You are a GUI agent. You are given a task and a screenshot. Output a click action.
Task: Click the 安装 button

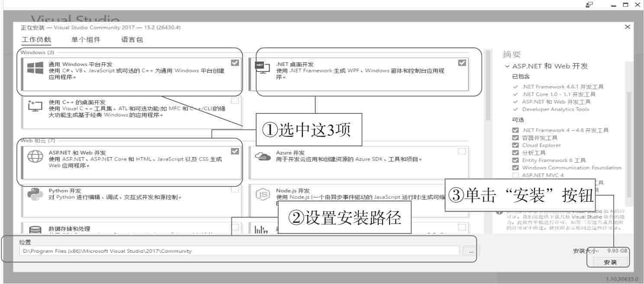pos(610,262)
